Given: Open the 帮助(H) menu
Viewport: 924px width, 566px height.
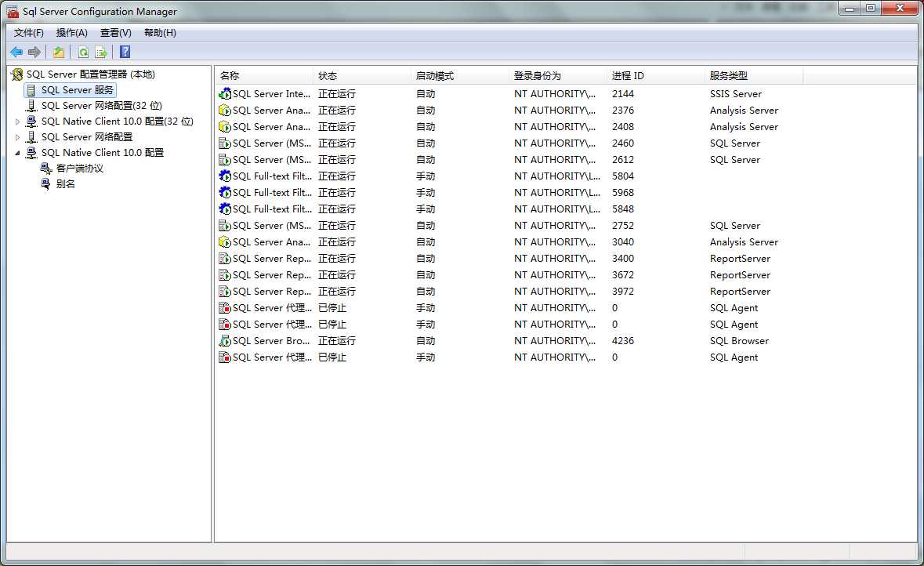Looking at the screenshot, I should [161, 33].
